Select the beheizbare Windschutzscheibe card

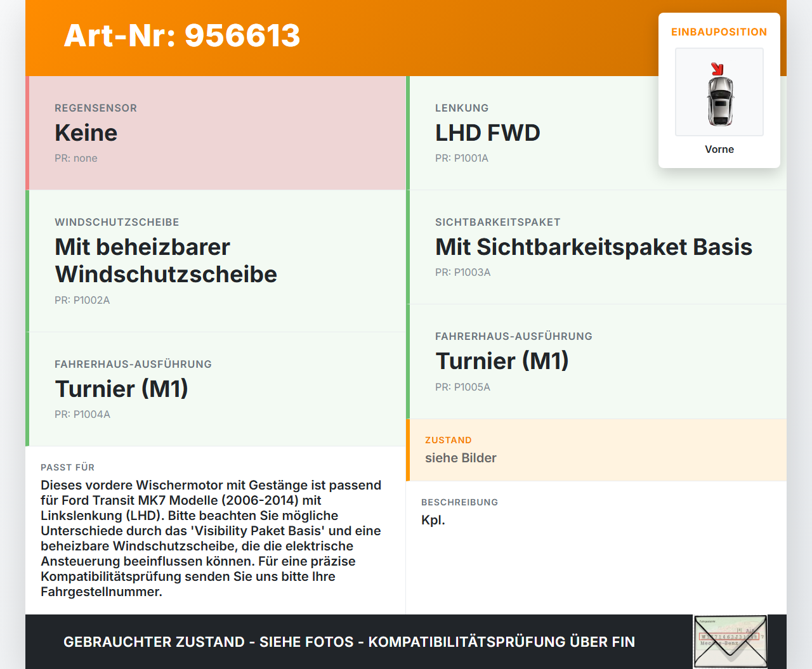click(216, 260)
